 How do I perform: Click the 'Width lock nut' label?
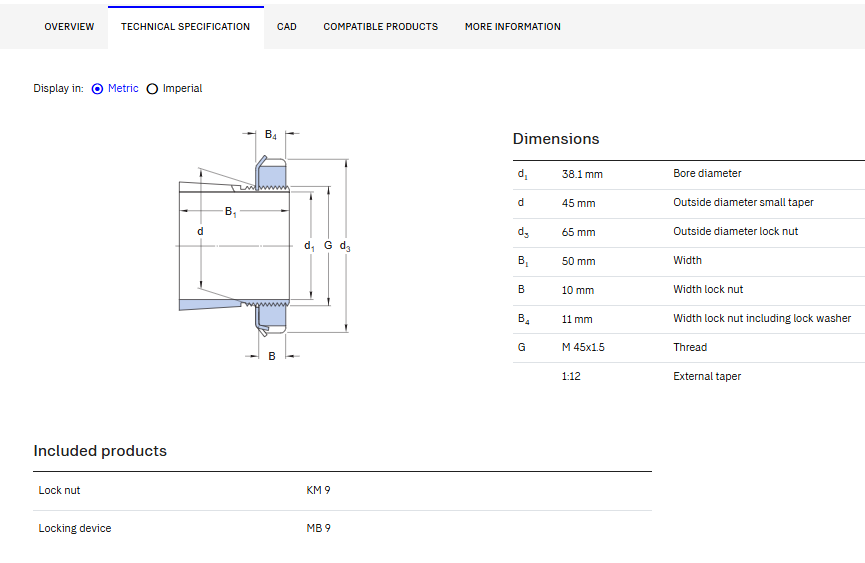click(x=708, y=289)
